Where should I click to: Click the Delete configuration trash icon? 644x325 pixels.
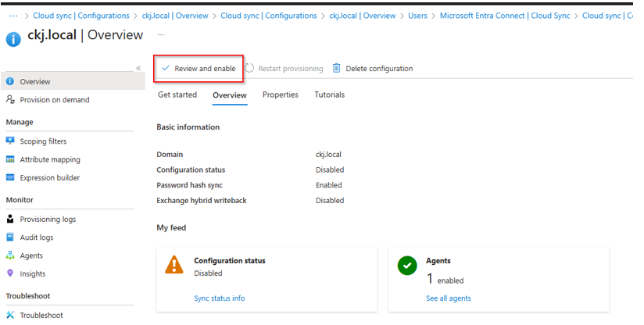[337, 69]
